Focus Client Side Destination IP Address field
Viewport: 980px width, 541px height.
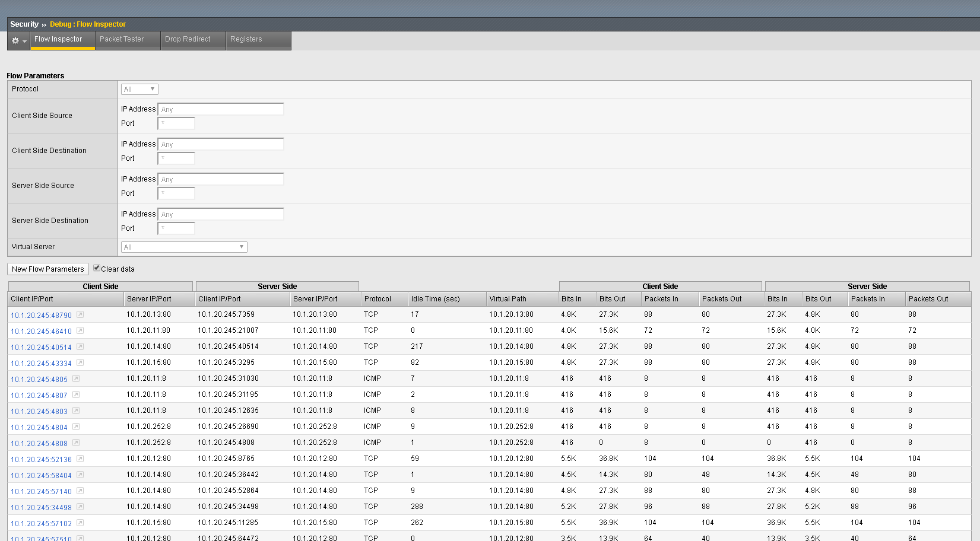[x=221, y=144]
